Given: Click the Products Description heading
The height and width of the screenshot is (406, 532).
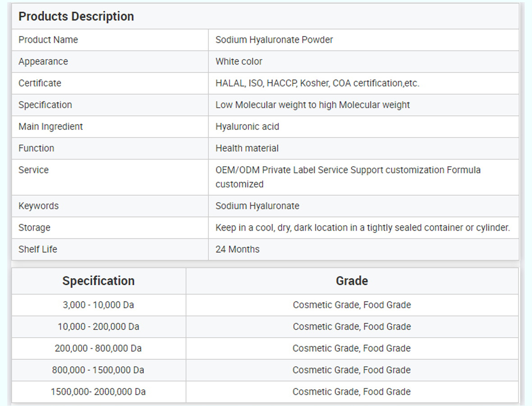Looking at the screenshot, I should 76,16.
